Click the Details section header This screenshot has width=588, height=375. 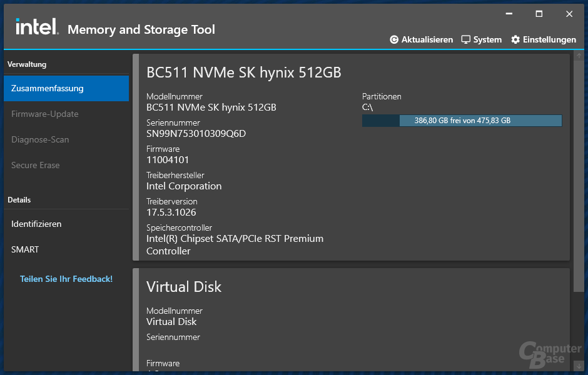pyautogui.click(x=19, y=200)
